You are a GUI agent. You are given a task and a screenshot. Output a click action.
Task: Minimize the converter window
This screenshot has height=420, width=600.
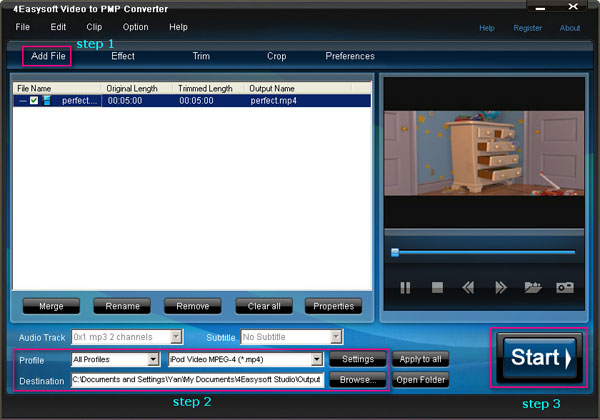pyautogui.click(x=540, y=7)
